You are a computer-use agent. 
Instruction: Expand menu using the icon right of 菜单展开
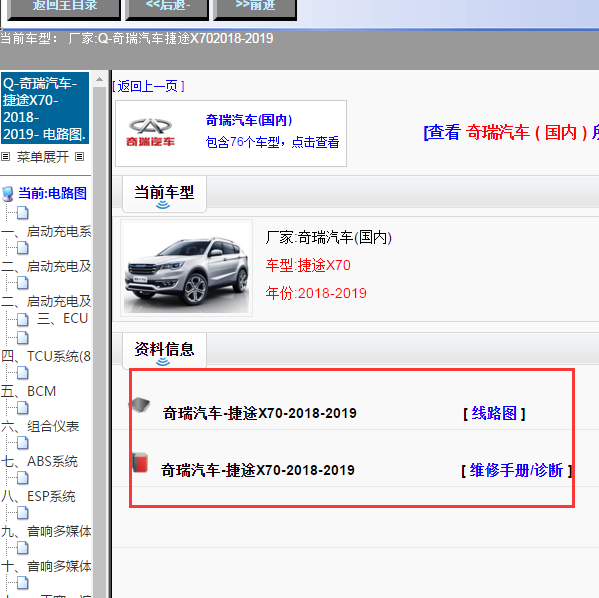[x=79, y=156]
